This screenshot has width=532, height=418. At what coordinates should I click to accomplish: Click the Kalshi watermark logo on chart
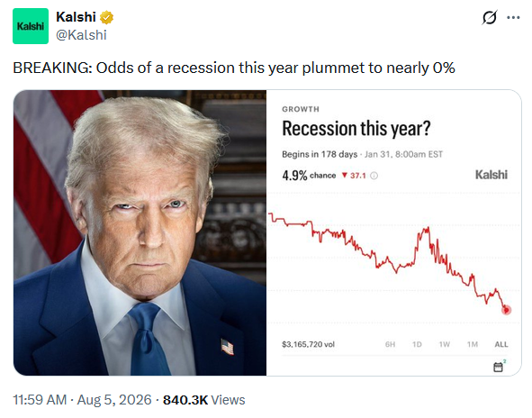tap(491, 175)
